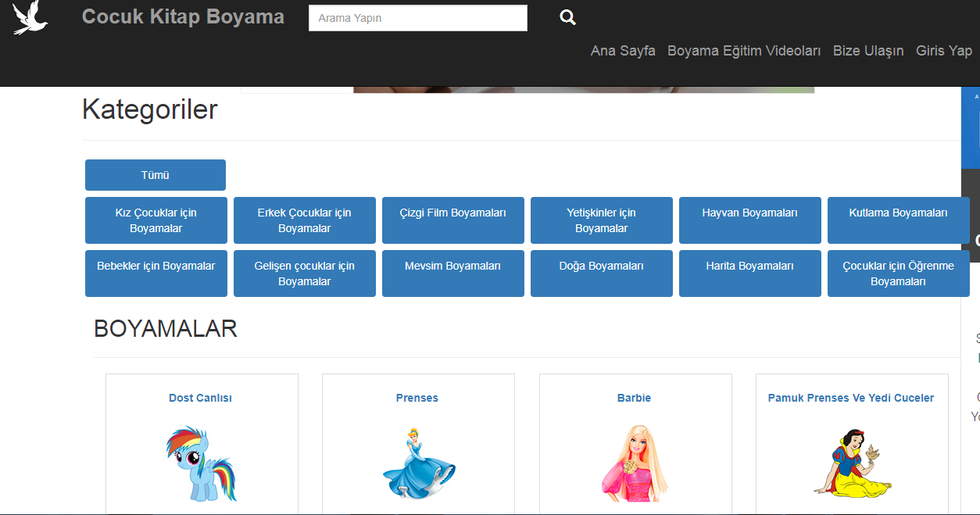The width and height of the screenshot is (980, 515).
Task: Click the magnifying glass search icon
Action: pos(567,18)
